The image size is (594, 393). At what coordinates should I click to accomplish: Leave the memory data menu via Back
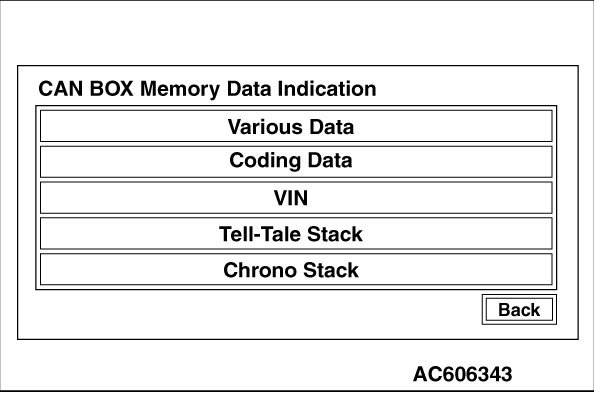tap(519, 310)
